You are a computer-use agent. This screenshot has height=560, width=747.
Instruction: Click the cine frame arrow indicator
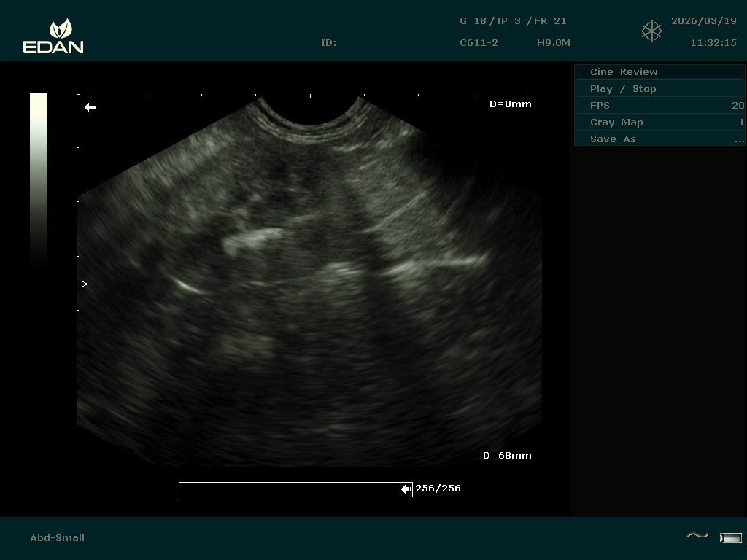click(406, 489)
